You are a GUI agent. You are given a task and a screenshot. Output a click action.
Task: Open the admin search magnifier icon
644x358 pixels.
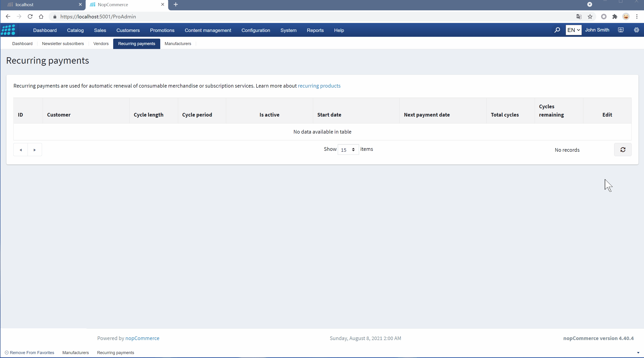pos(557,30)
